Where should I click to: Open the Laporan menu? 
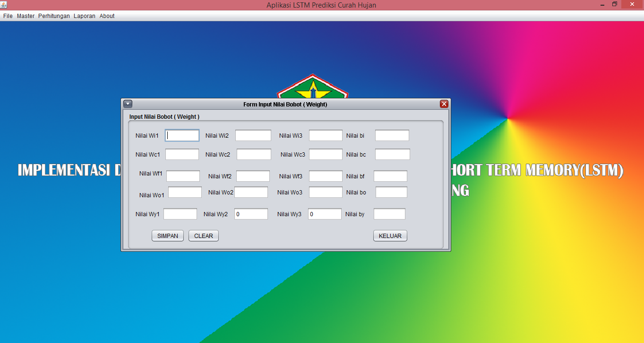click(84, 16)
